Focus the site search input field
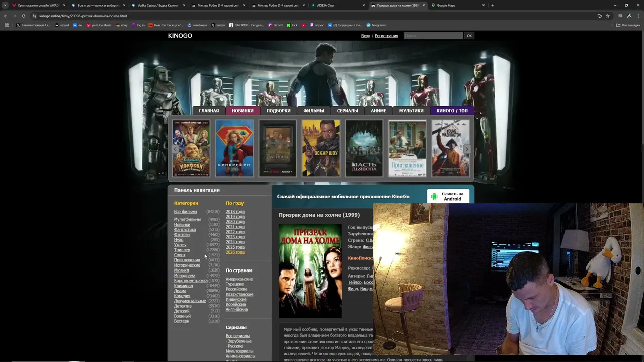This screenshot has width=644, height=362. (433, 36)
